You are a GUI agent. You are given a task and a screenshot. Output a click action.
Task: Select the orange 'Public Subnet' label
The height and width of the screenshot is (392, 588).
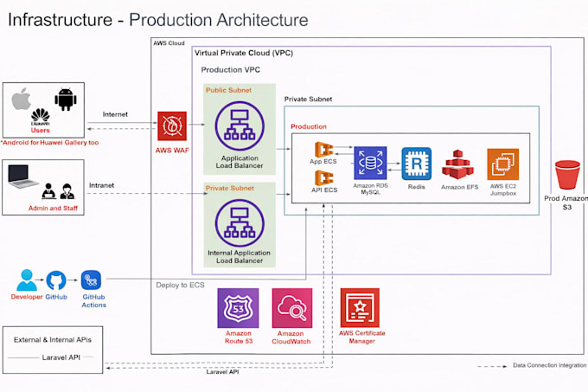tap(229, 90)
